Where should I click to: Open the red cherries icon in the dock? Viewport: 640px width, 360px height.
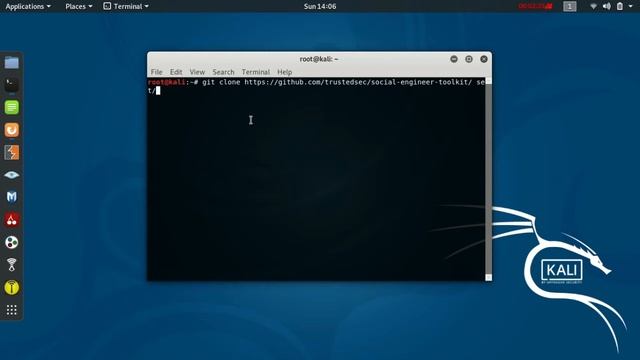pos(11,220)
